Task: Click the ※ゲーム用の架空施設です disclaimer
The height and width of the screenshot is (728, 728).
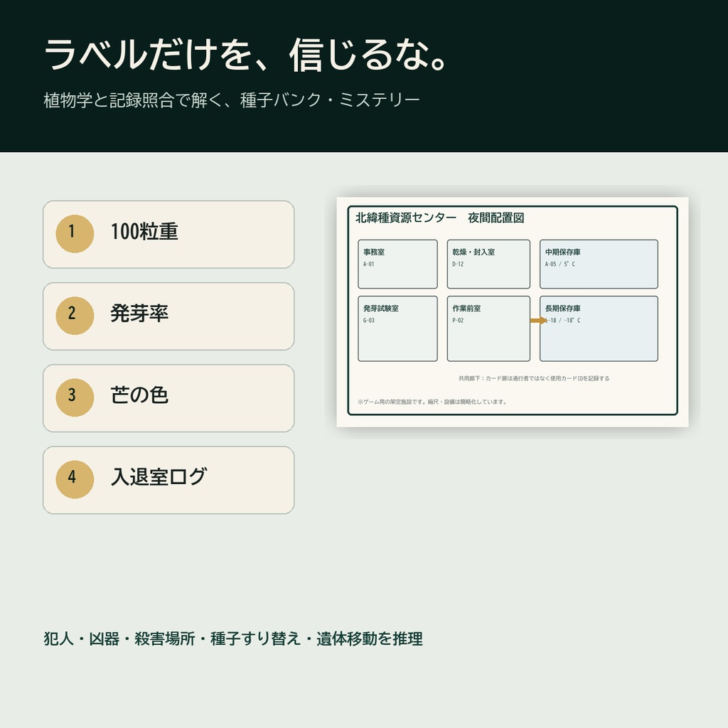Action: (x=432, y=402)
